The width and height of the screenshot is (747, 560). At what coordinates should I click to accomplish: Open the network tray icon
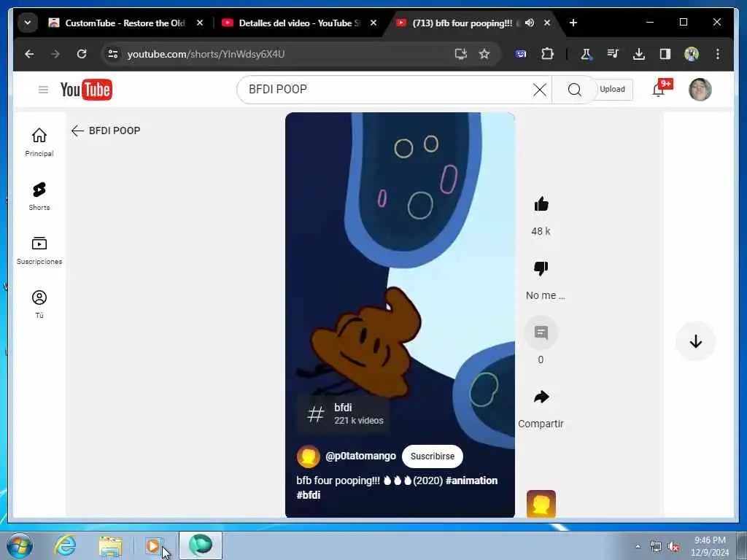(x=656, y=547)
